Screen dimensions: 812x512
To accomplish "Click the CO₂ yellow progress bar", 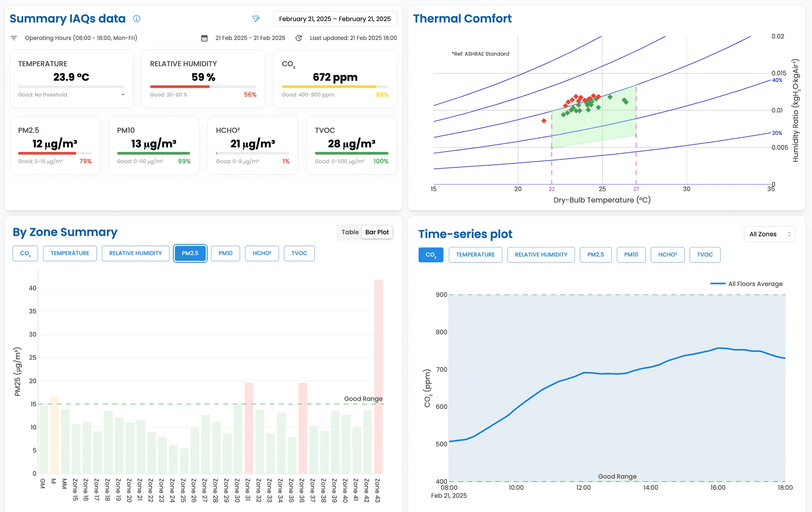I will point(329,86).
